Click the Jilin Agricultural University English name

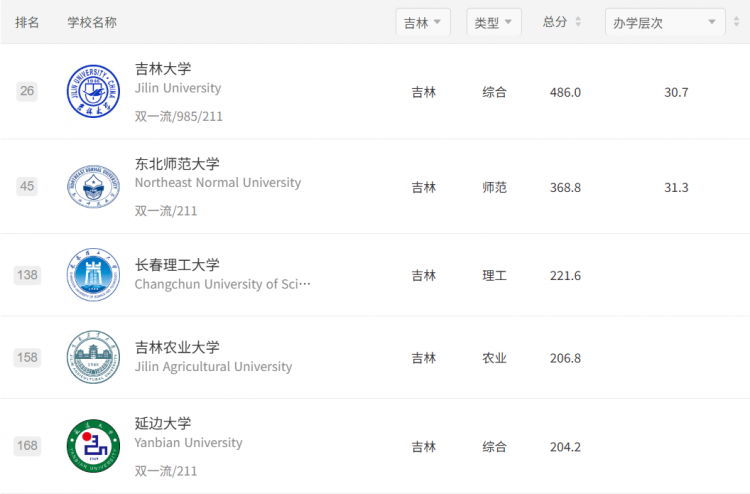coord(213,367)
